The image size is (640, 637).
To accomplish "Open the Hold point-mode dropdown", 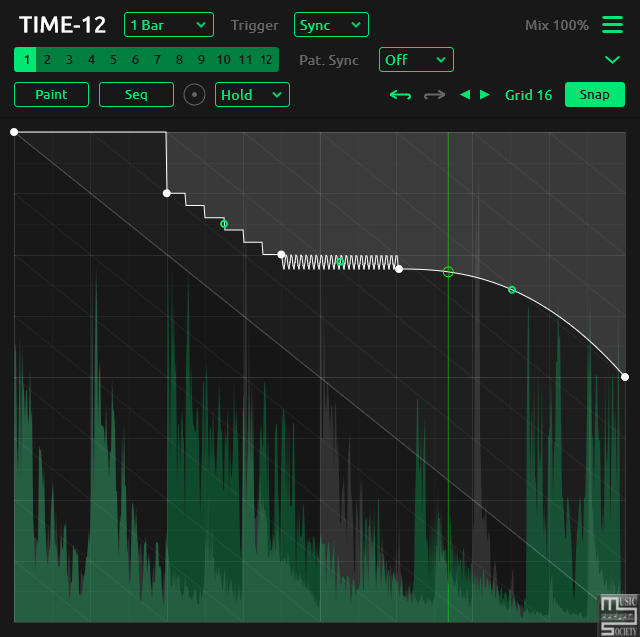I will [252, 95].
